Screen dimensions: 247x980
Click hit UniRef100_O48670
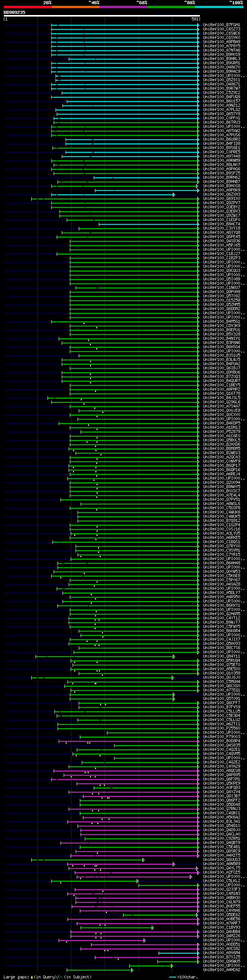[222, 67]
